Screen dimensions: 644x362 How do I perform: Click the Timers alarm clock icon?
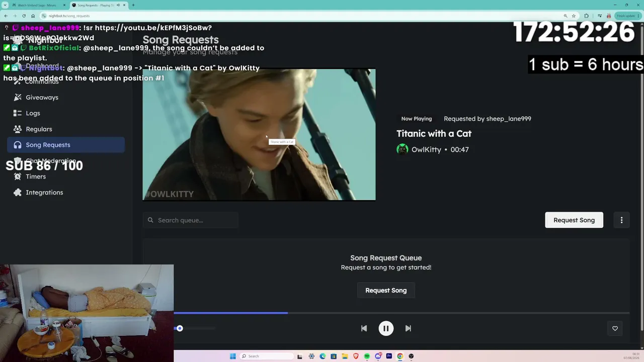[18, 176]
